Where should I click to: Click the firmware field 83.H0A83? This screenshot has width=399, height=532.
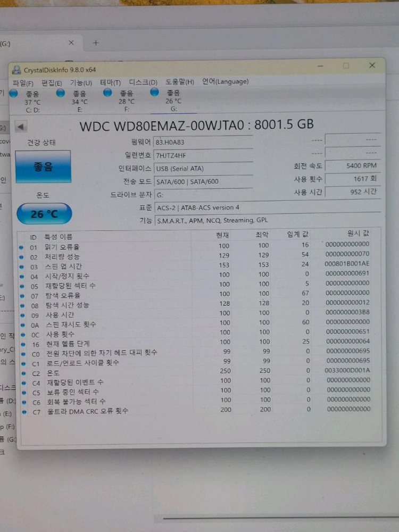pyautogui.click(x=203, y=142)
